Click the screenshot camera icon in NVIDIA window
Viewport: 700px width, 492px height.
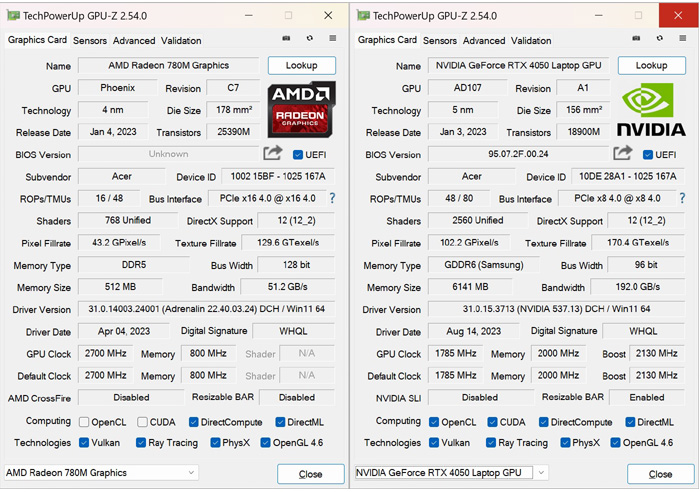[x=637, y=39]
